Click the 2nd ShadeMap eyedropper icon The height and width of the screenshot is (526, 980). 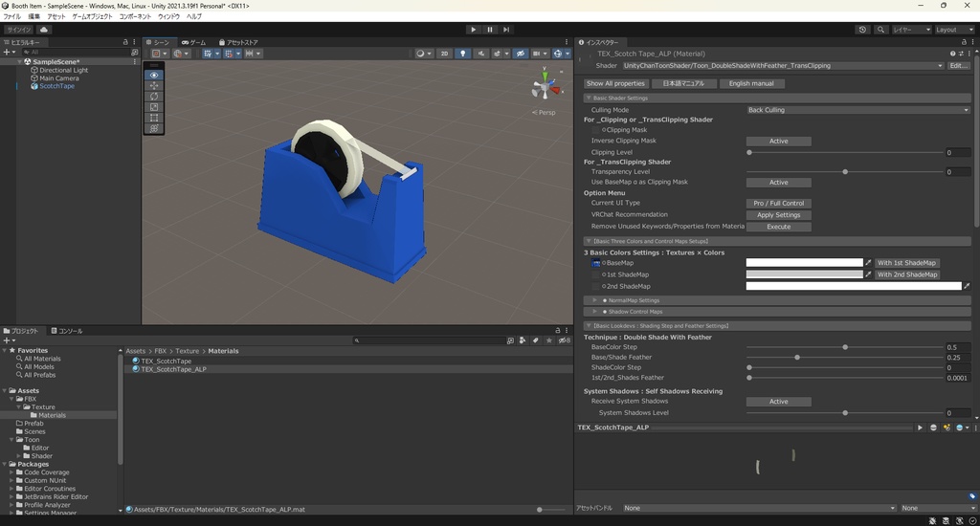coord(967,286)
